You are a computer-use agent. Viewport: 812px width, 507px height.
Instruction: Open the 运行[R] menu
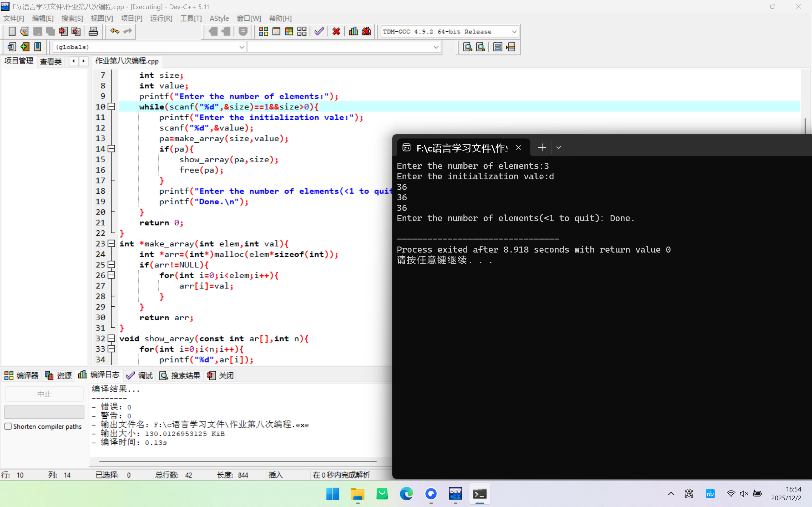161,18
